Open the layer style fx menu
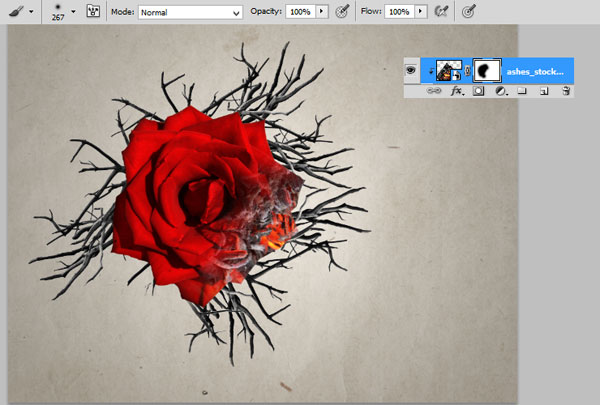This screenshot has height=405, width=600. [x=457, y=91]
